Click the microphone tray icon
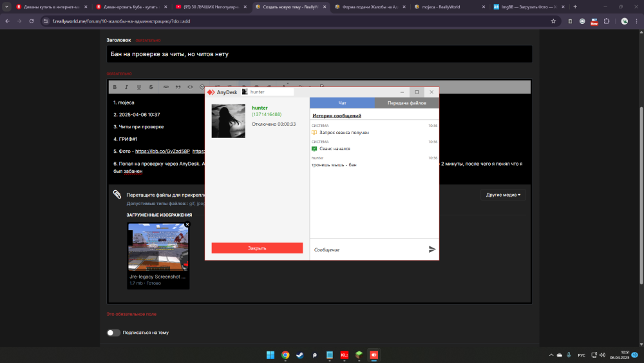This screenshot has width=644, height=363. coord(569,355)
